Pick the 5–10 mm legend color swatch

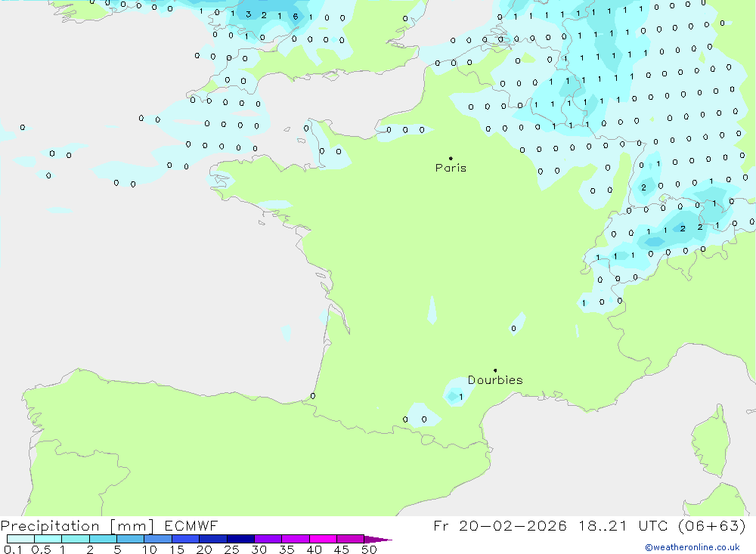131,539
